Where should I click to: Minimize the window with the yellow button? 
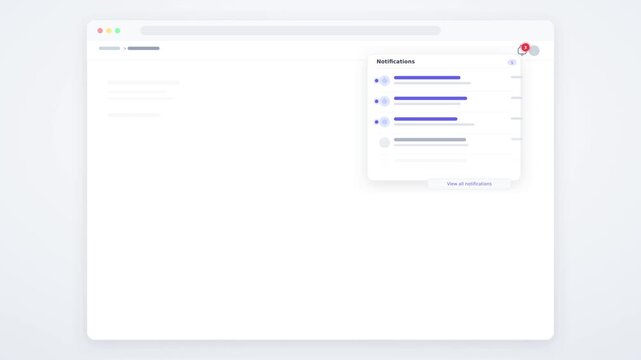109,31
